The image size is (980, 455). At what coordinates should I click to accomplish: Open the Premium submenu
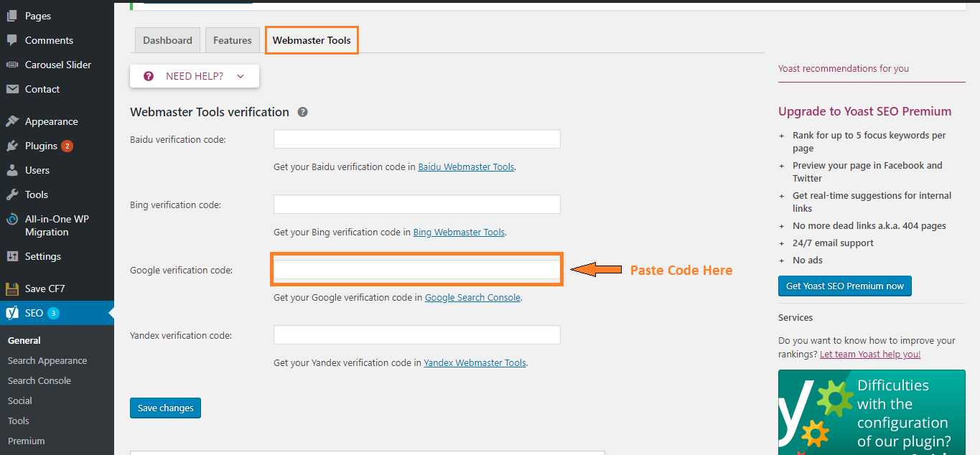pos(27,441)
